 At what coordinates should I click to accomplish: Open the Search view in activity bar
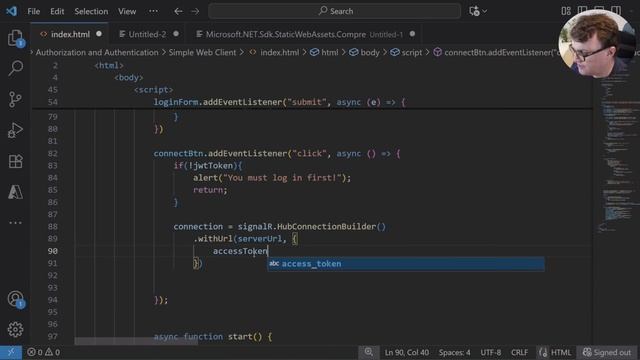16,68
